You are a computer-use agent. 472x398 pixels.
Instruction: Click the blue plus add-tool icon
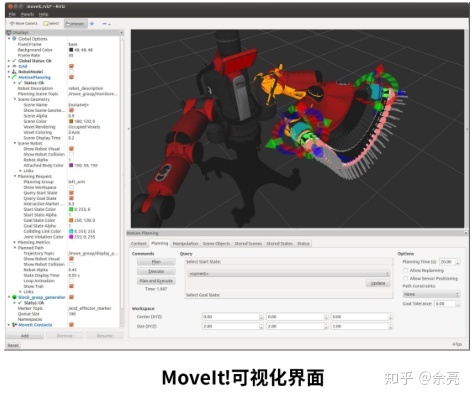(x=92, y=24)
